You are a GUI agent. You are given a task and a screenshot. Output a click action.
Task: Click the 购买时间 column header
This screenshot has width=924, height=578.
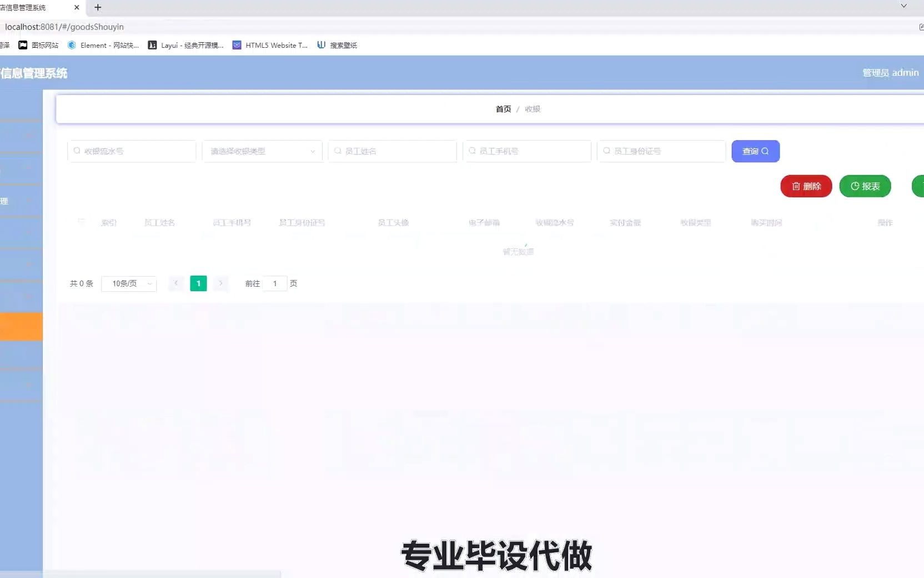click(x=766, y=223)
